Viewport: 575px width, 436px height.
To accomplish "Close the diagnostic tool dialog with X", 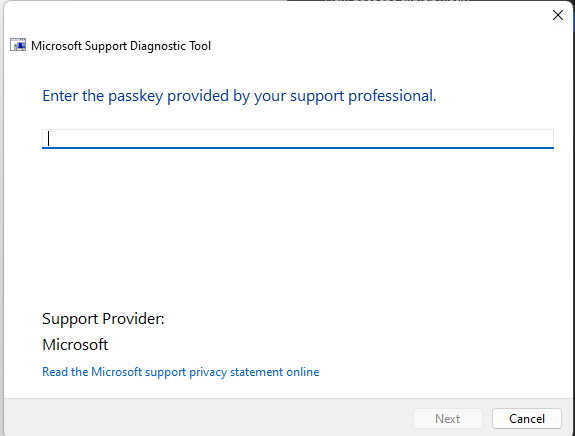I will click(558, 15).
